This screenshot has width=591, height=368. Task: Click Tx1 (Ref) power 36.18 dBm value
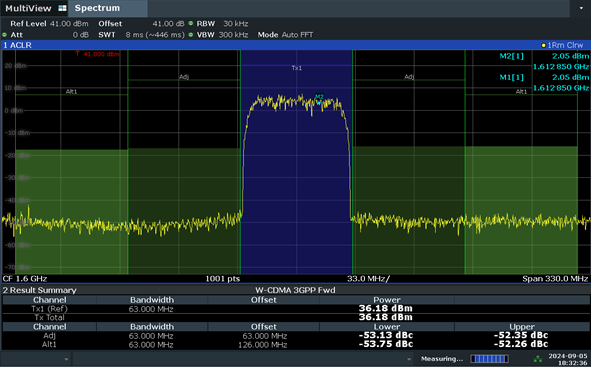tap(385, 309)
